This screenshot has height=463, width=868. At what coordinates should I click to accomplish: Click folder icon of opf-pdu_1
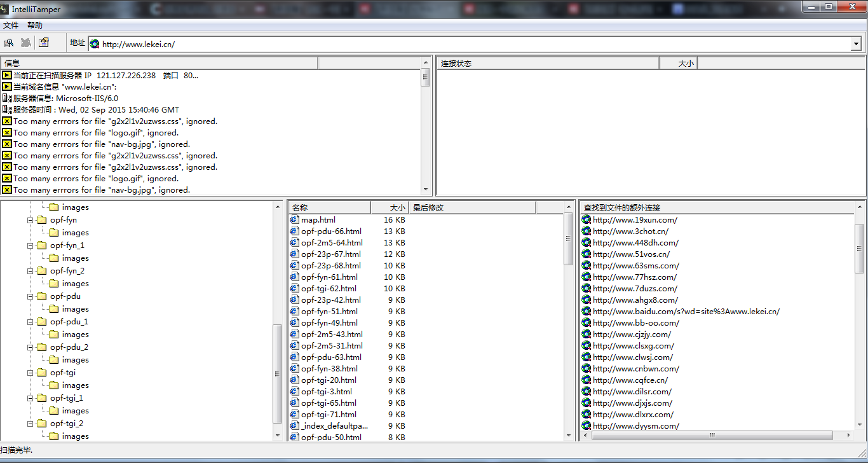[x=42, y=322]
